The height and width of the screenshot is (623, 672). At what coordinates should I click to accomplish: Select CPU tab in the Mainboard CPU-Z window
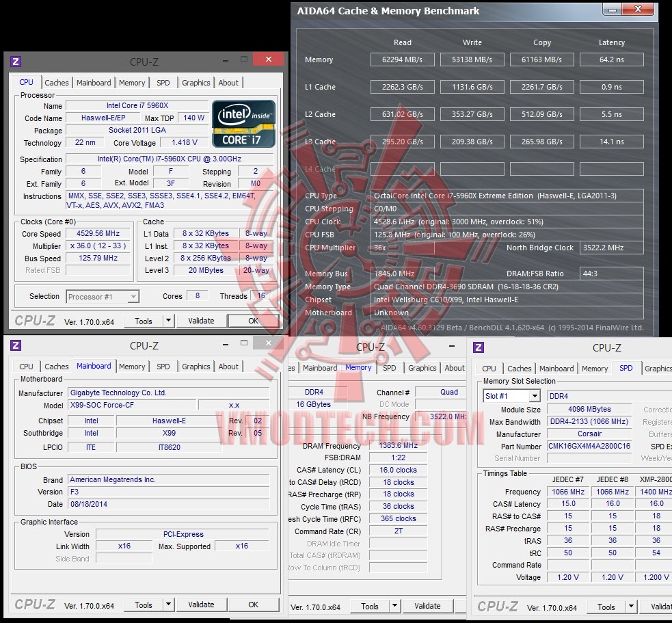point(26,367)
